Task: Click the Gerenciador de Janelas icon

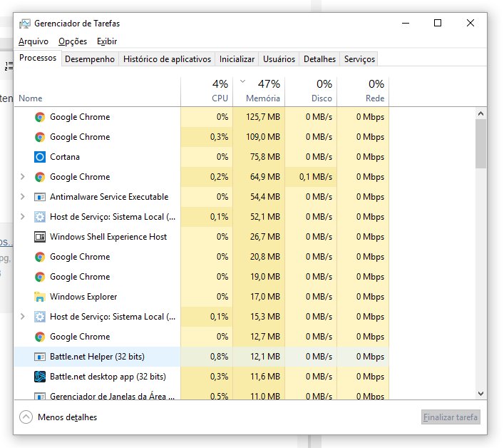Action: pyautogui.click(x=40, y=396)
